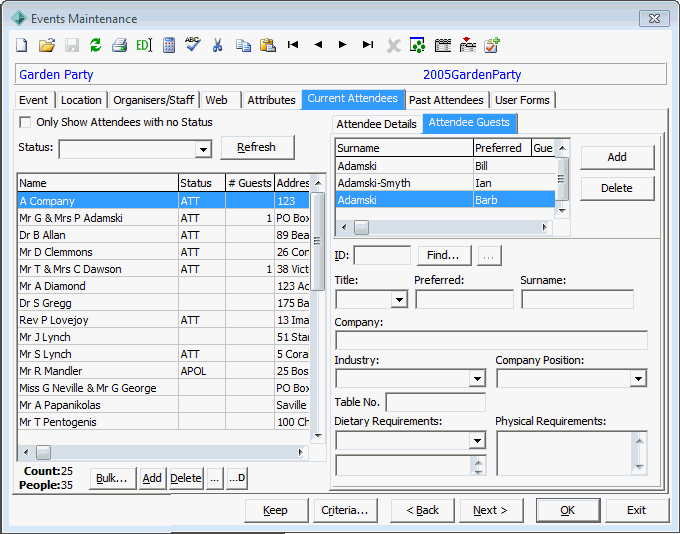Open the Company Position dropdown
Viewport: 680px width, 534px height.
point(638,378)
